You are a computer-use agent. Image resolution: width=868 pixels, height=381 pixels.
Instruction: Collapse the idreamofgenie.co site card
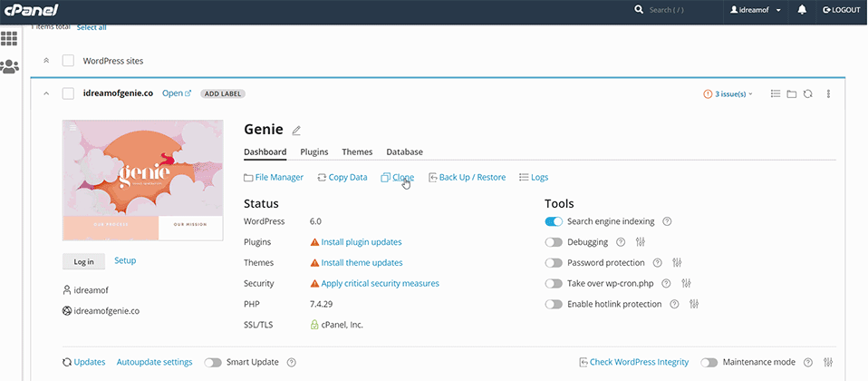(46, 93)
